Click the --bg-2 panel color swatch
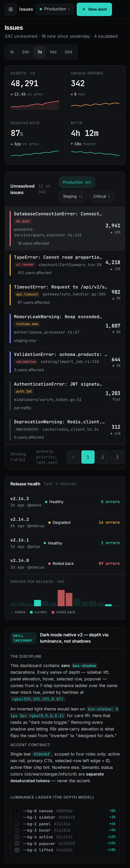 pyautogui.click(x=17, y=824)
